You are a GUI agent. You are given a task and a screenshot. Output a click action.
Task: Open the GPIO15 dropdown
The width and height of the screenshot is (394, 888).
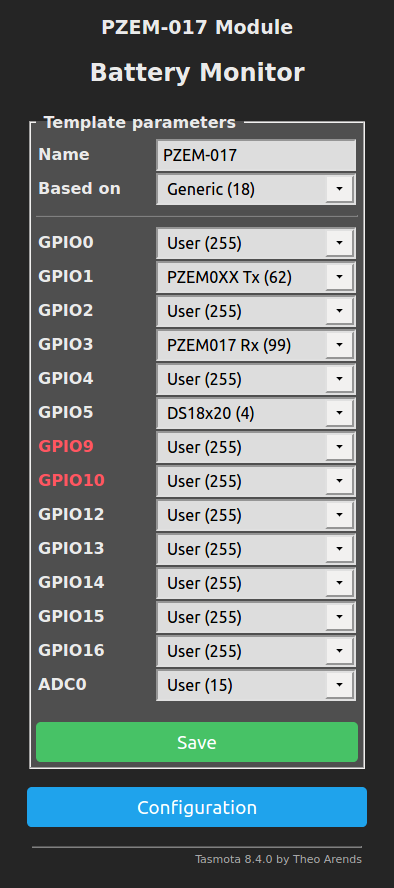point(256,617)
